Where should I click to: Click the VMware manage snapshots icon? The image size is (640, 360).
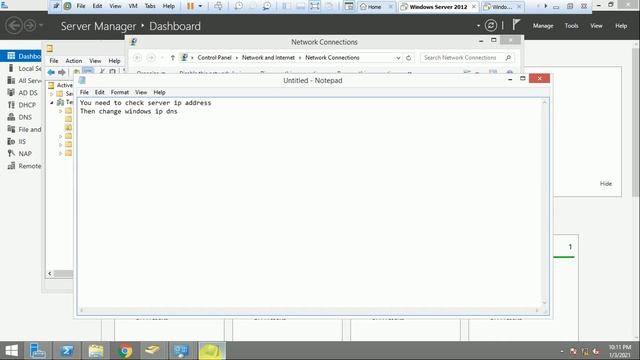click(267, 6)
